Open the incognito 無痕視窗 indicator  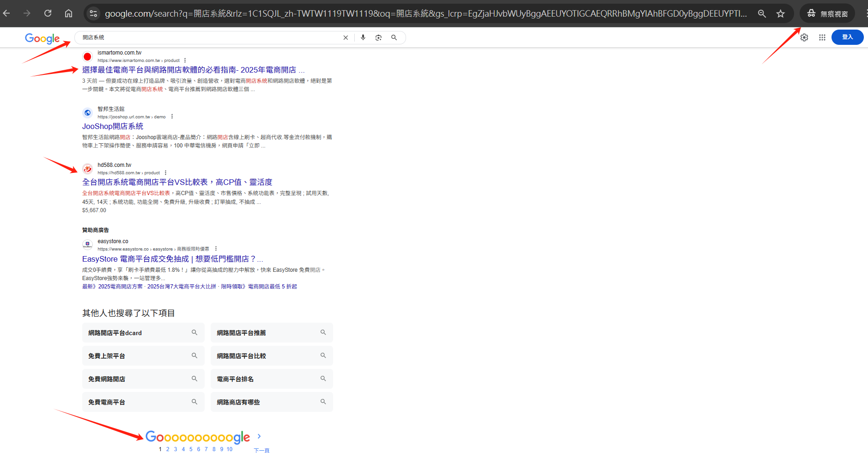827,13
